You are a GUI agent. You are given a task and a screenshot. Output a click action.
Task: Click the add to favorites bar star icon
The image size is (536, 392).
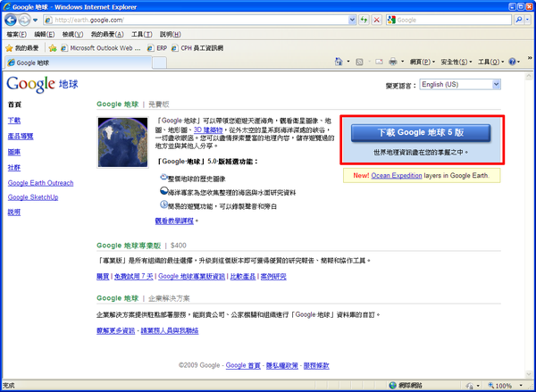point(53,48)
